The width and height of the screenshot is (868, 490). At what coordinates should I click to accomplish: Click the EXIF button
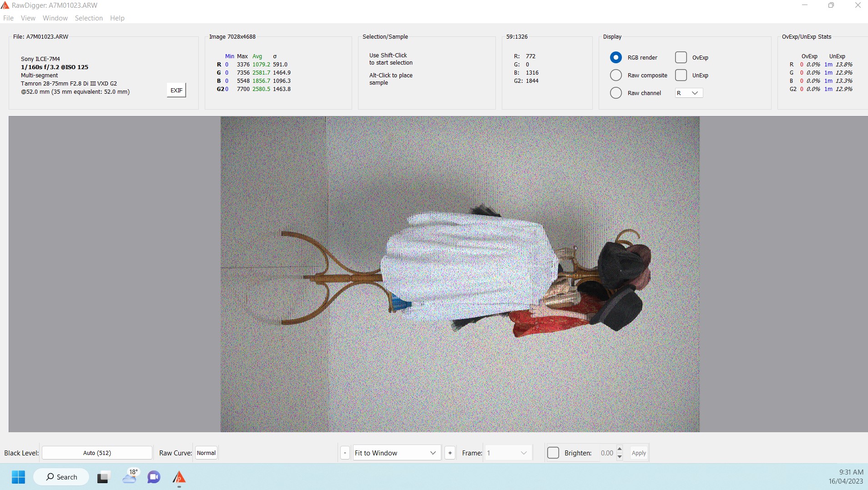(177, 90)
